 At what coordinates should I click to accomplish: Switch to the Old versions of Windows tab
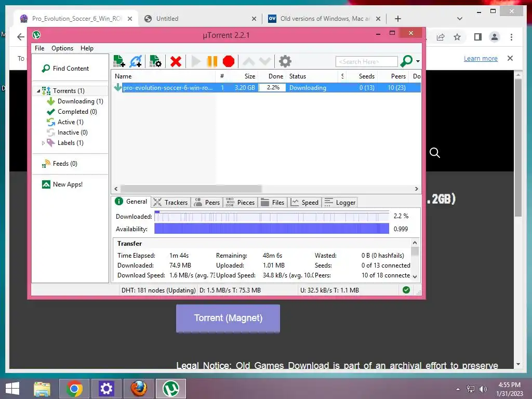click(x=325, y=19)
